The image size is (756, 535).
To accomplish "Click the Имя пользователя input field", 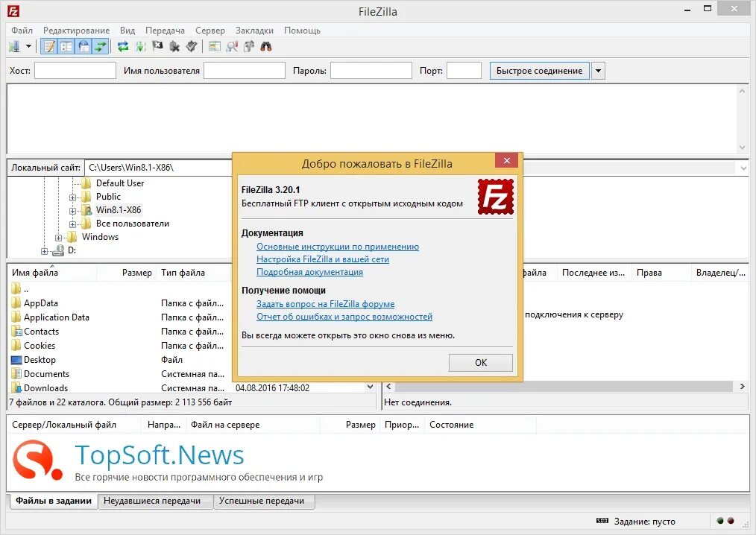I will tap(245, 70).
